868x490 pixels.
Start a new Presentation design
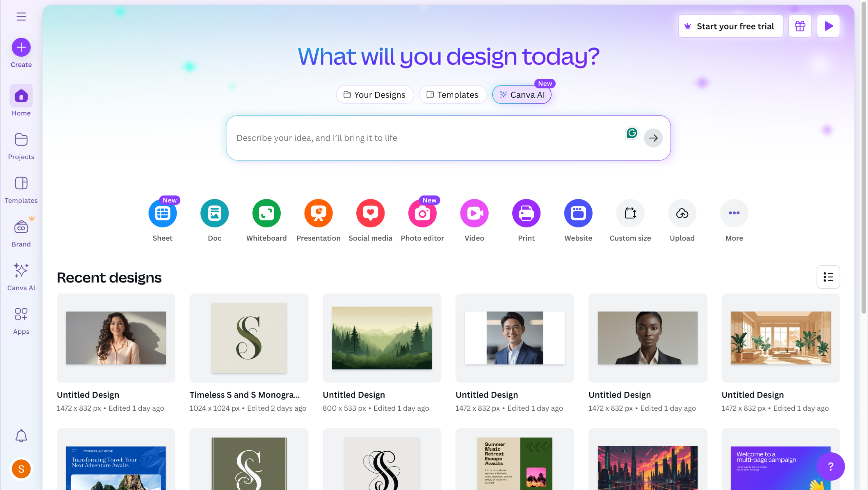point(318,213)
